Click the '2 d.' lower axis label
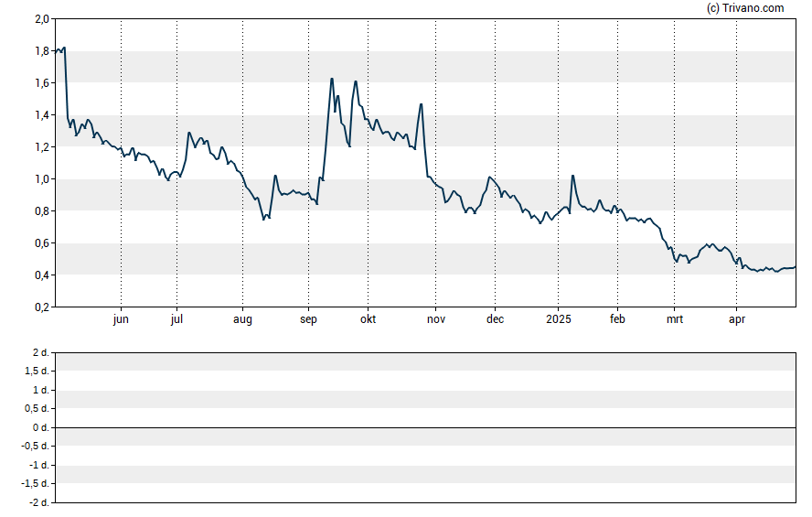Image resolution: width=812 pixels, height=517 pixels. [40, 353]
